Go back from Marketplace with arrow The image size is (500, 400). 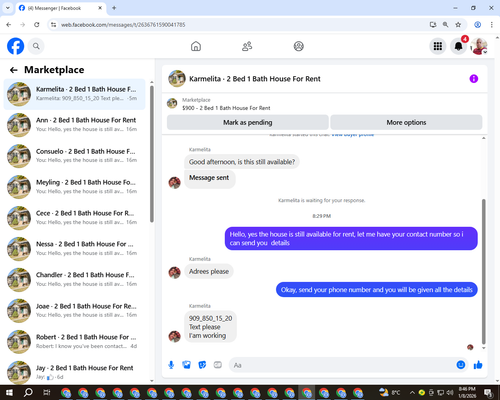[x=13, y=70]
